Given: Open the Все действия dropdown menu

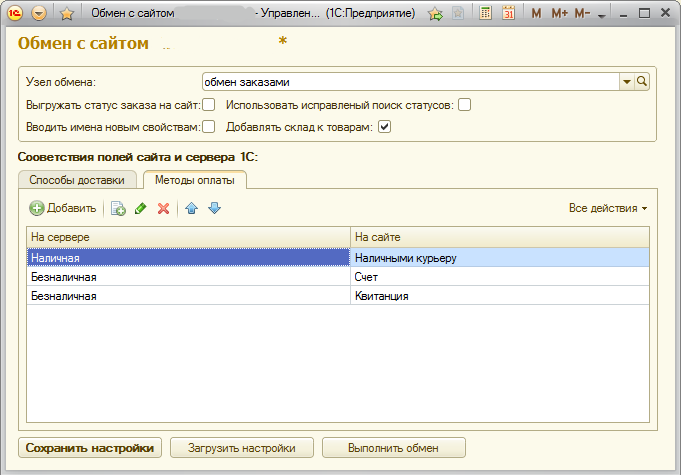Looking at the screenshot, I should (608, 208).
